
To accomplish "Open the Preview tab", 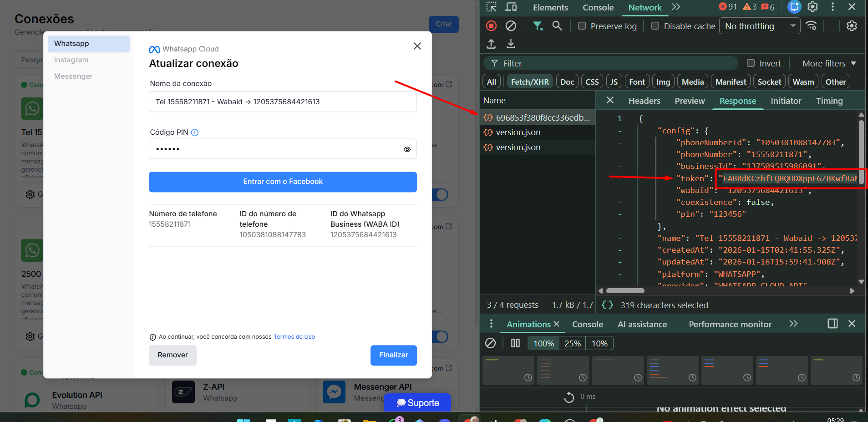I will pyautogui.click(x=690, y=101).
